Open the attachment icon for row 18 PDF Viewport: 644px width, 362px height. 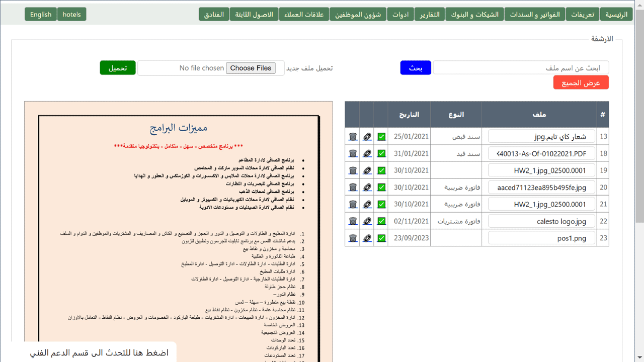[x=367, y=154]
